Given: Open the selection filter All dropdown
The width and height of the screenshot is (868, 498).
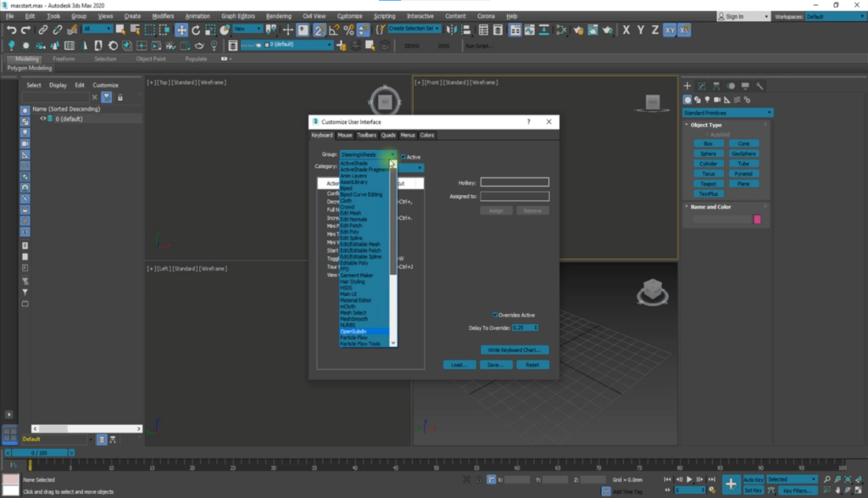Looking at the screenshot, I should click(97, 29).
